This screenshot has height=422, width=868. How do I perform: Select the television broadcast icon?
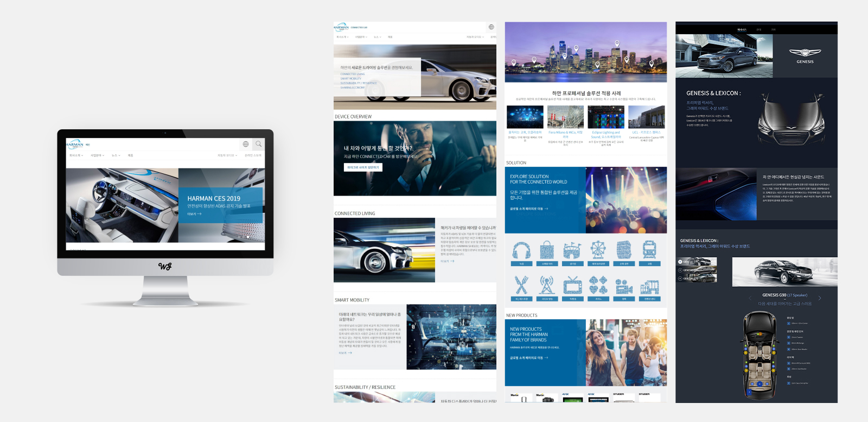pos(572,285)
